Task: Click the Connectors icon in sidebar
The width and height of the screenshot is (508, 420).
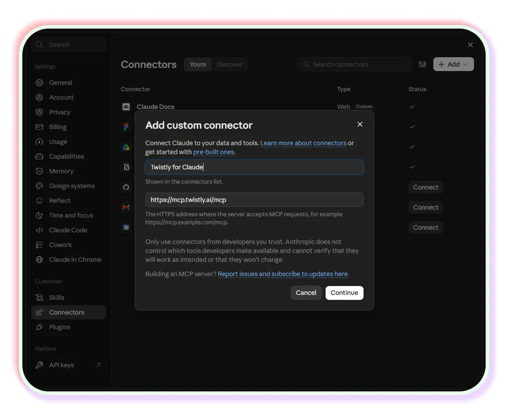Action: (39, 312)
